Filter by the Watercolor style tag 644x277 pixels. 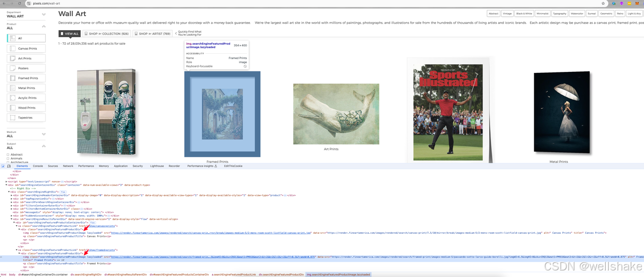(577, 14)
